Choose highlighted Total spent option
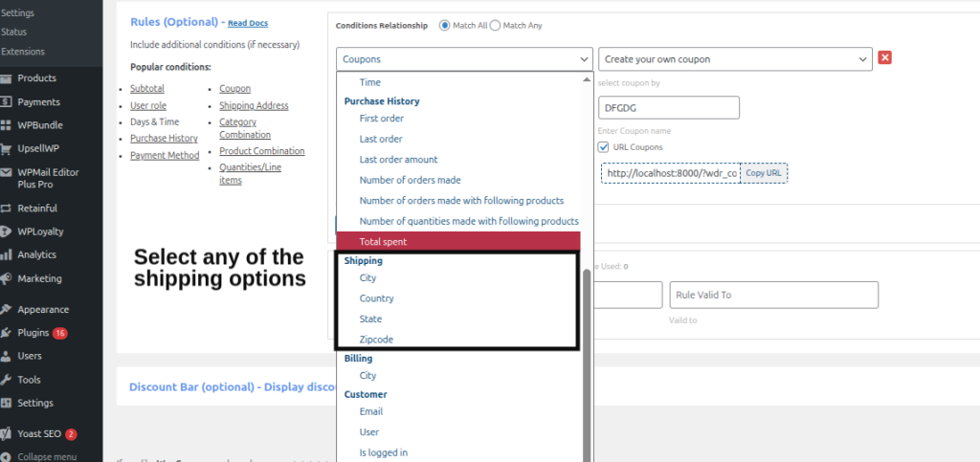This screenshot has height=462, width=980. (458, 242)
